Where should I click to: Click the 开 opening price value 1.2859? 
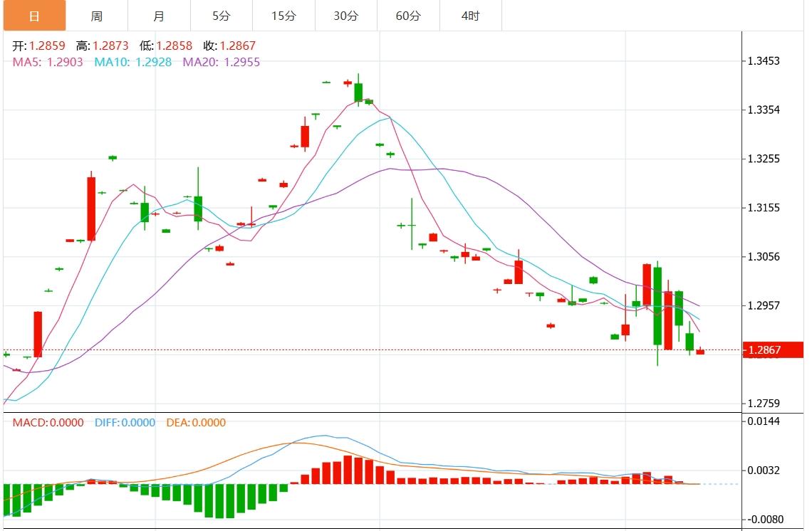click(47, 46)
